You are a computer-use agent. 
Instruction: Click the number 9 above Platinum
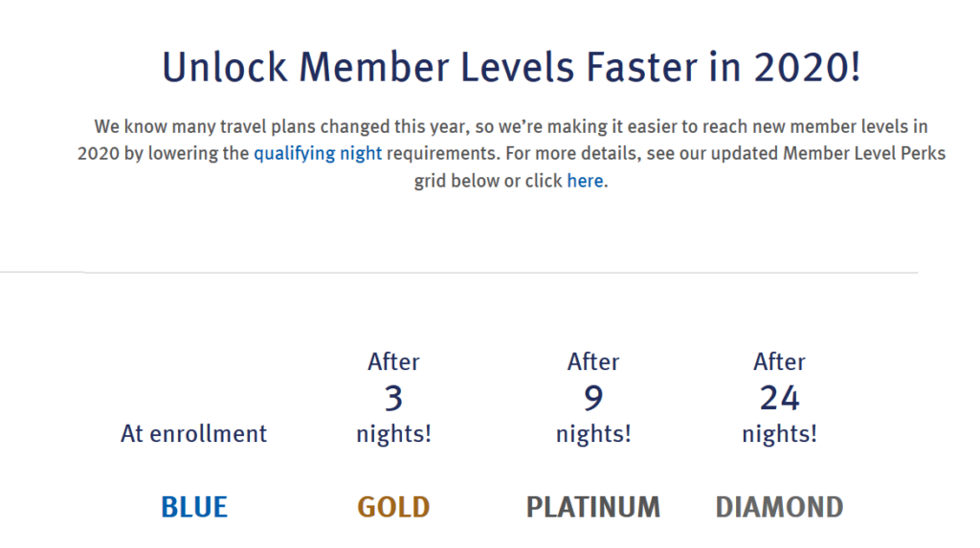tap(593, 398)
